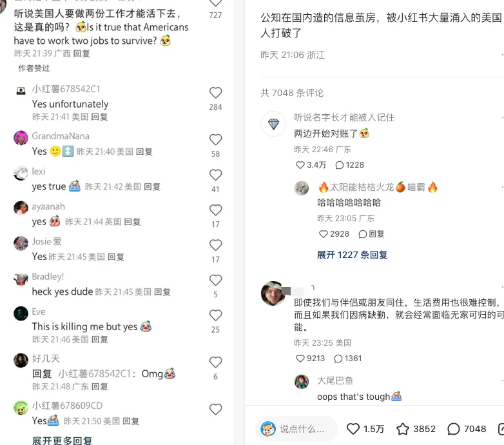504x445 pixels.
Task: Like GrandmaNana's Yes comment
Action: (x=215, y=140)
